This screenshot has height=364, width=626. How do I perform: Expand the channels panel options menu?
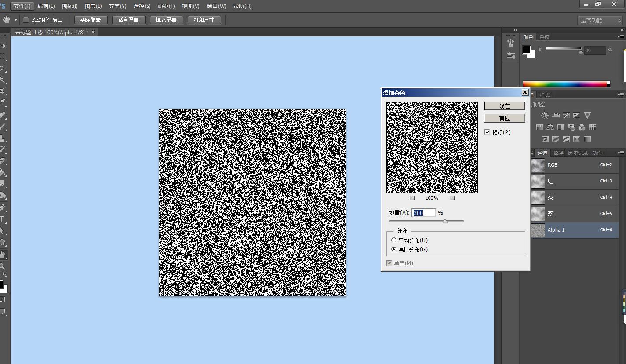point(620,153)
